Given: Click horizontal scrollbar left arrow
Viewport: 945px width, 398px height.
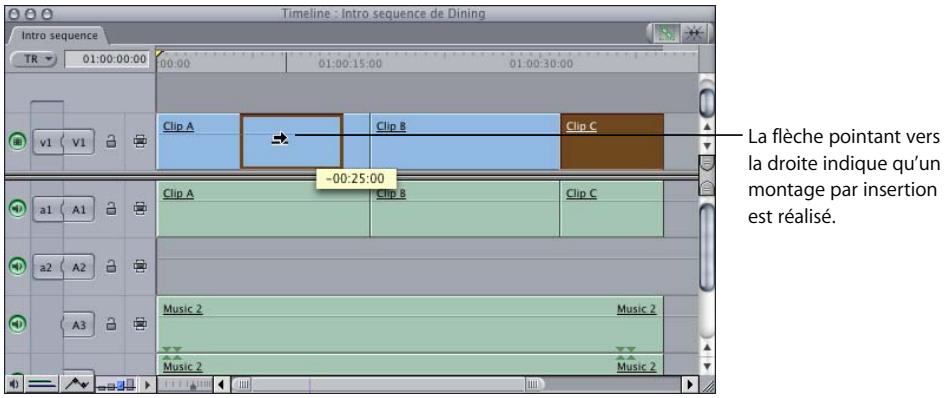Looking at the screenshot, I should click(221, 384).
